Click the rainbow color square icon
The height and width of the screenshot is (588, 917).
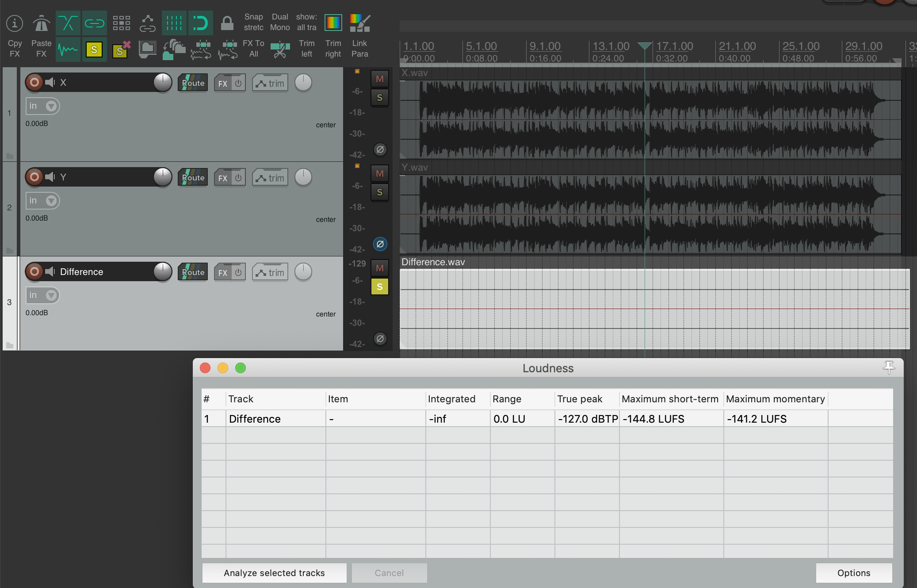(333, 23)
